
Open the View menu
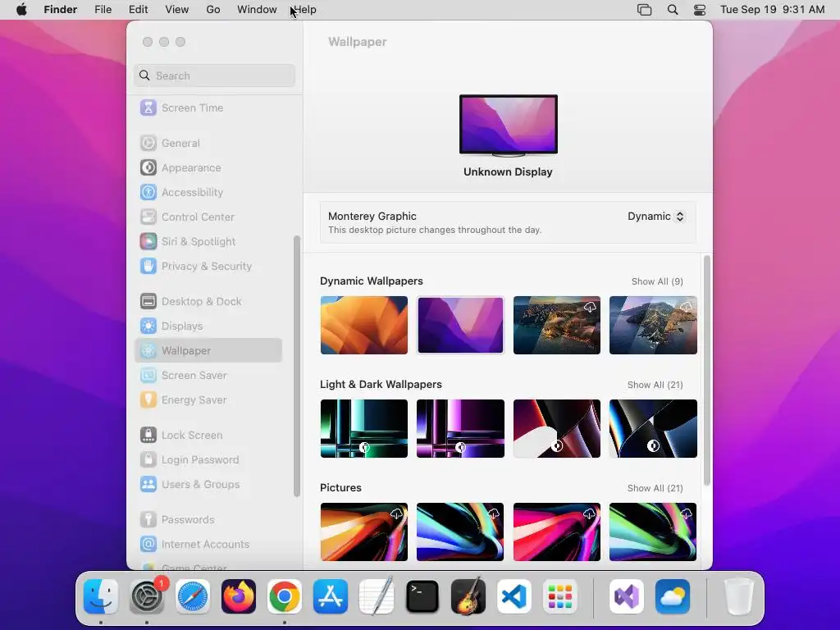pyautogui.click(x=177, y=10)
